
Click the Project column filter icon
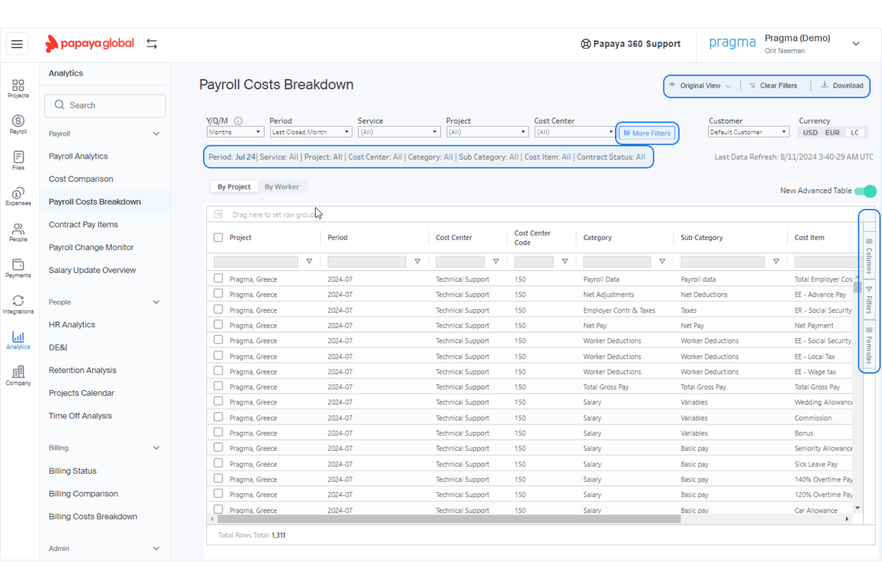pos(309,262)
